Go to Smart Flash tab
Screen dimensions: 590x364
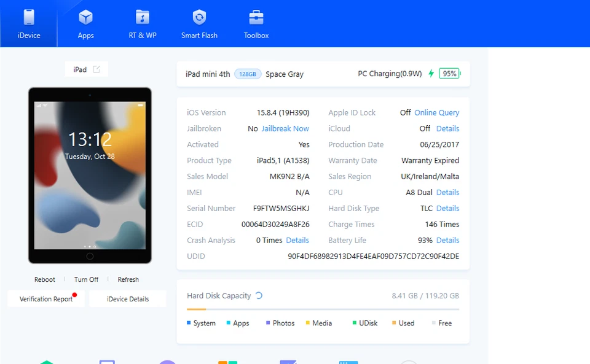(199, 24)
